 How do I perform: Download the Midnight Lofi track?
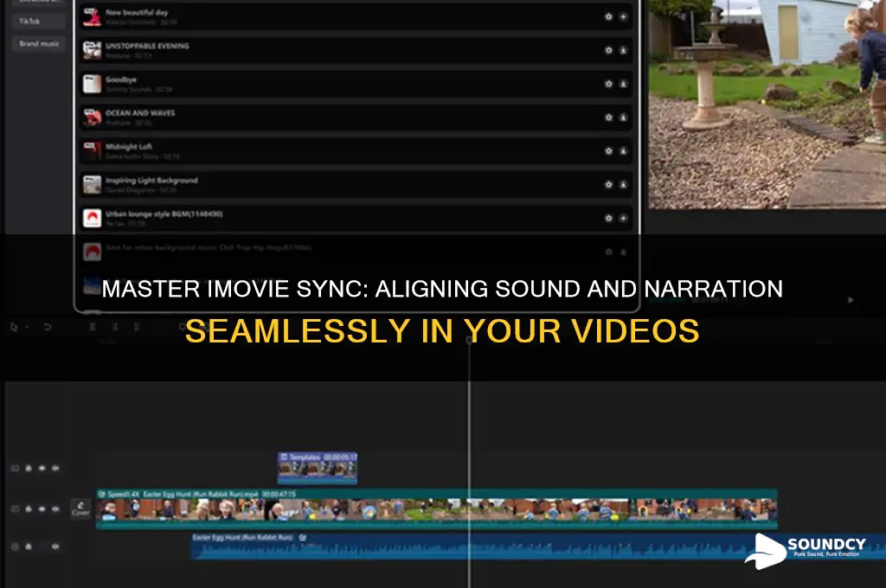click(623, 150)
